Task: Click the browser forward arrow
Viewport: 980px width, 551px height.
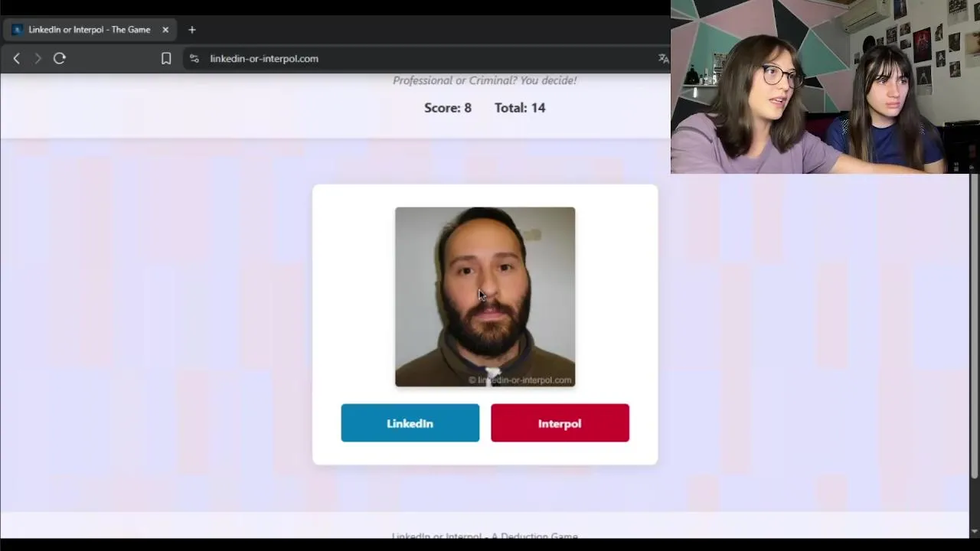Action: click(x=38, y=58)
